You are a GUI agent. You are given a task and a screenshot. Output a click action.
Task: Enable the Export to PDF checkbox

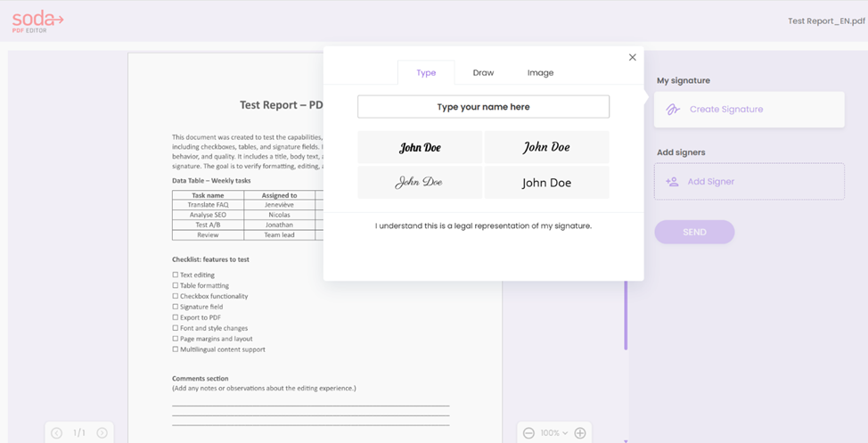click(175, 317)
